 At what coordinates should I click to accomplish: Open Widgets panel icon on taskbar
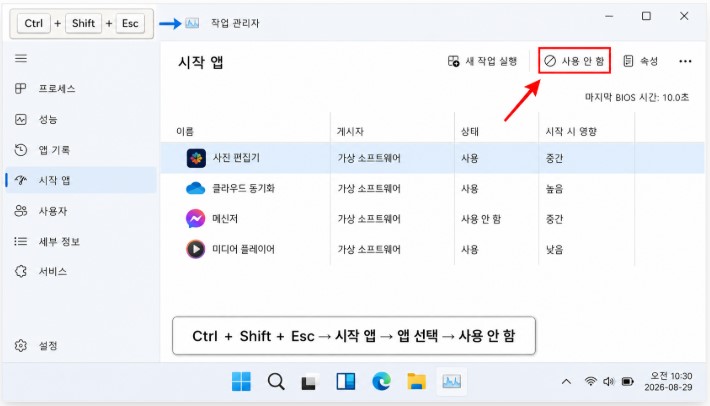pos(345,382)
